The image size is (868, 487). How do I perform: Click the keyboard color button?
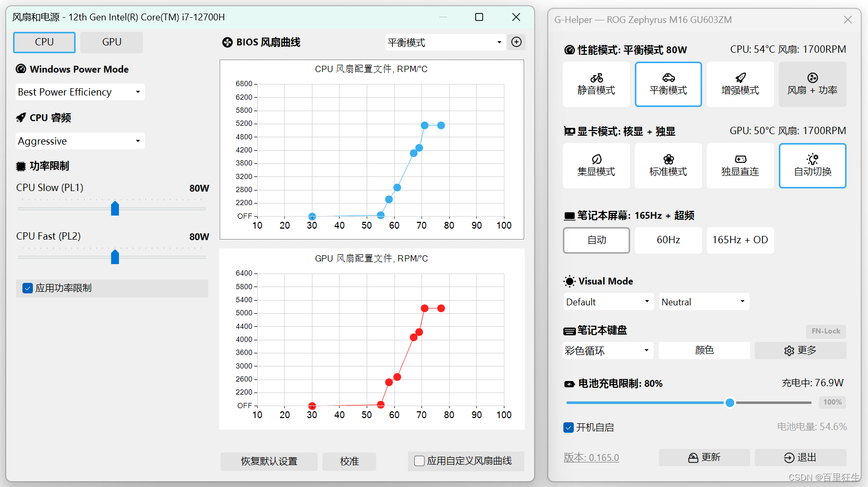(x=704, y=350)
